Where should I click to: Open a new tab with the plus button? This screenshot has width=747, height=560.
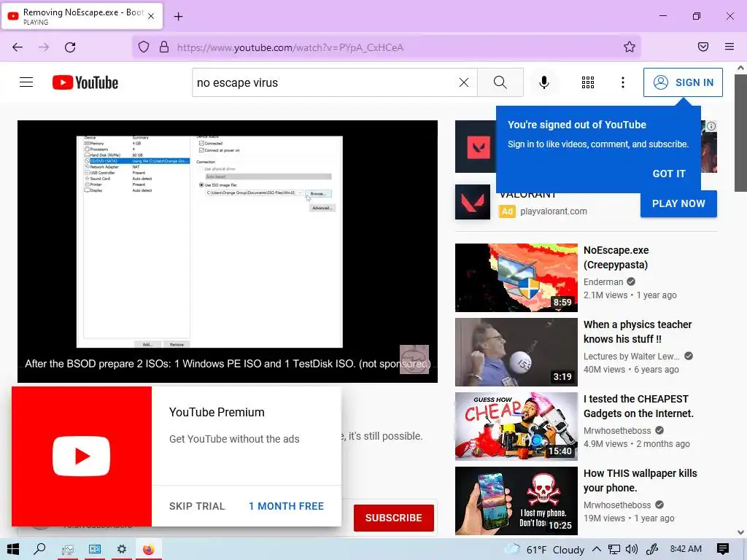pos(178,17)
